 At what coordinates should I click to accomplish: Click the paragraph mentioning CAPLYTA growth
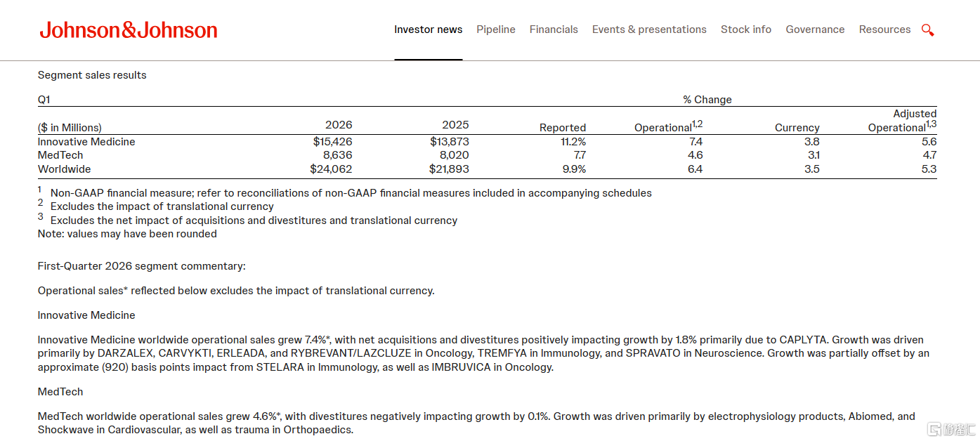click(483, 353)
